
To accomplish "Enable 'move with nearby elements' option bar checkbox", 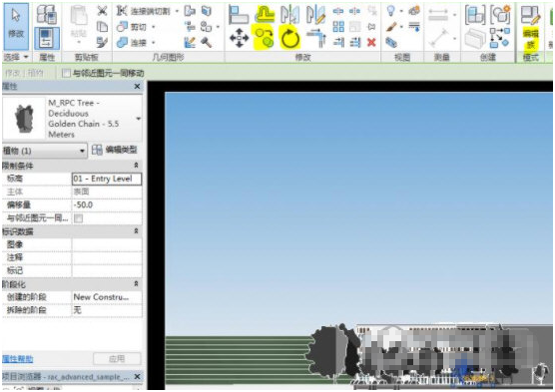I will coord(66,73).
